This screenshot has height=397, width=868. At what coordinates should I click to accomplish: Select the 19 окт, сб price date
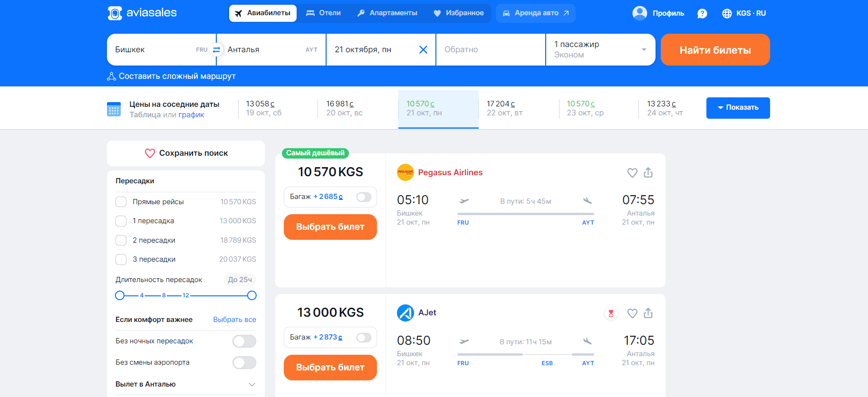point(278,108)
